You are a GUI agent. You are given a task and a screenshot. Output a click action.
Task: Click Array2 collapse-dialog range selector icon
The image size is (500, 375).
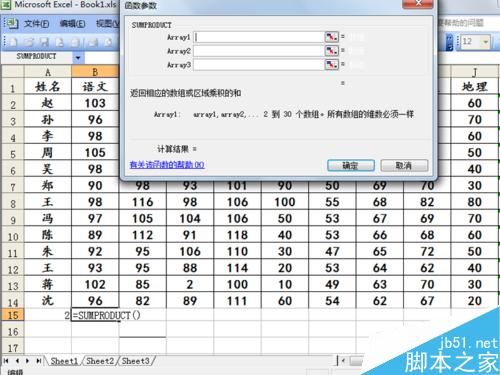pyautogui.click(x=331, y=51)
